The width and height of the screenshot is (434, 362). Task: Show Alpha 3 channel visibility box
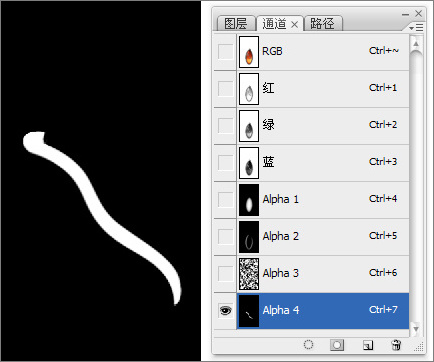coord(225,274)
